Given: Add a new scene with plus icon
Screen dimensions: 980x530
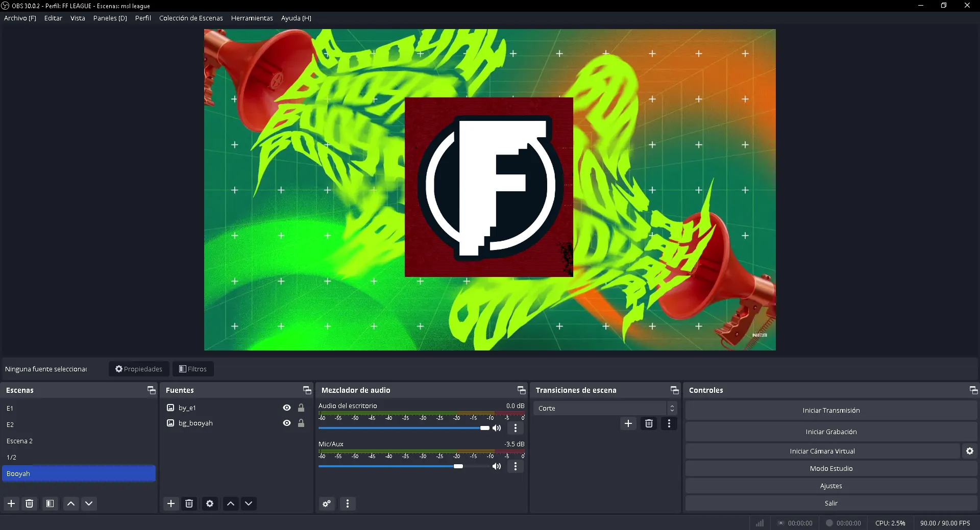Looking at the screenshot, I should [11, 503].
